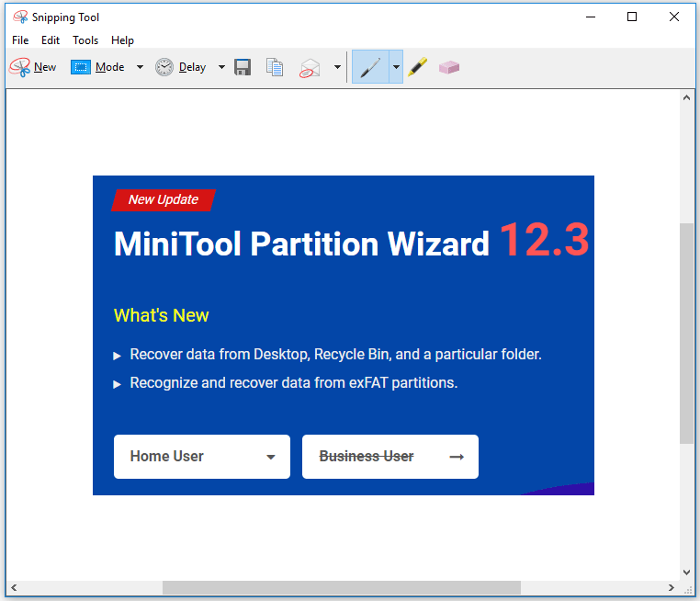Viewport: 700px width, 601px height.
Task: Open the File menu
Action: 20,40
